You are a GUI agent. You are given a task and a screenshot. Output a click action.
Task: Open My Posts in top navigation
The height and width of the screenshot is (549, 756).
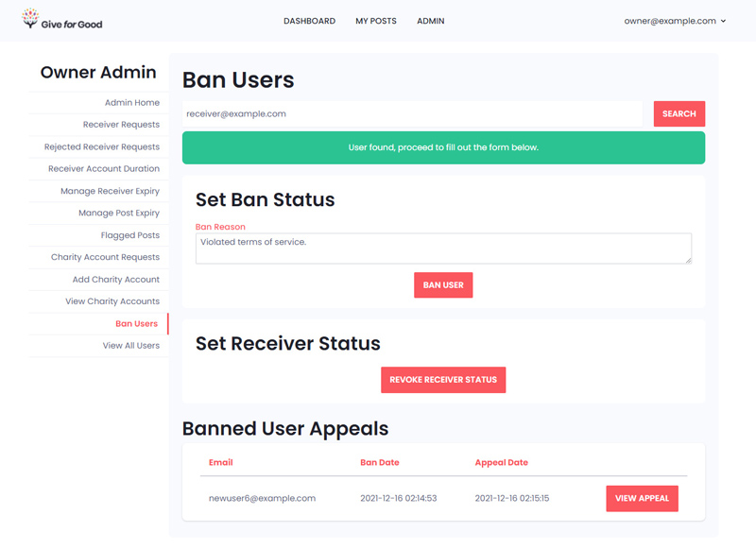376,21
